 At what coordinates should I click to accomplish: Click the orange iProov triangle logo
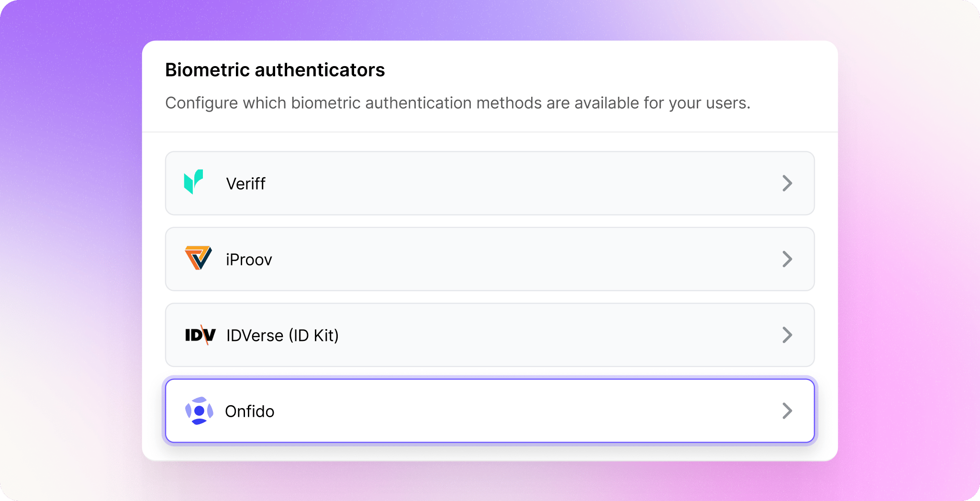198,258
